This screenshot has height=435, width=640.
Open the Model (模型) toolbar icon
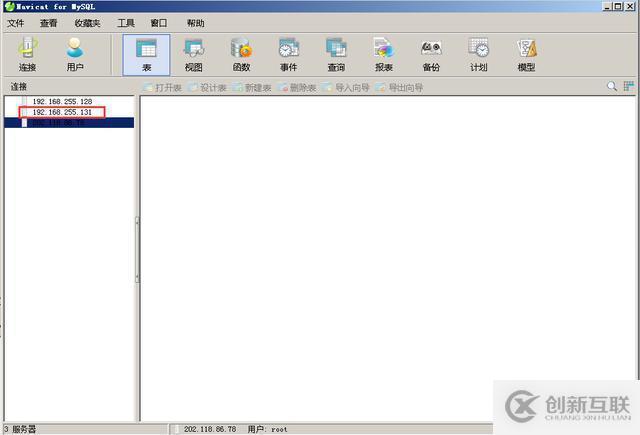(526, 55)
